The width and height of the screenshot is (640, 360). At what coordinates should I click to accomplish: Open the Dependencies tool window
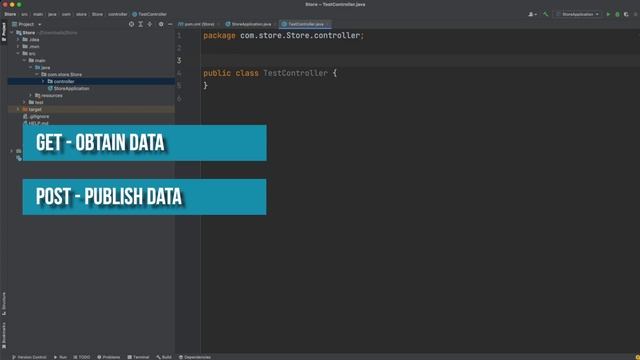195,357
